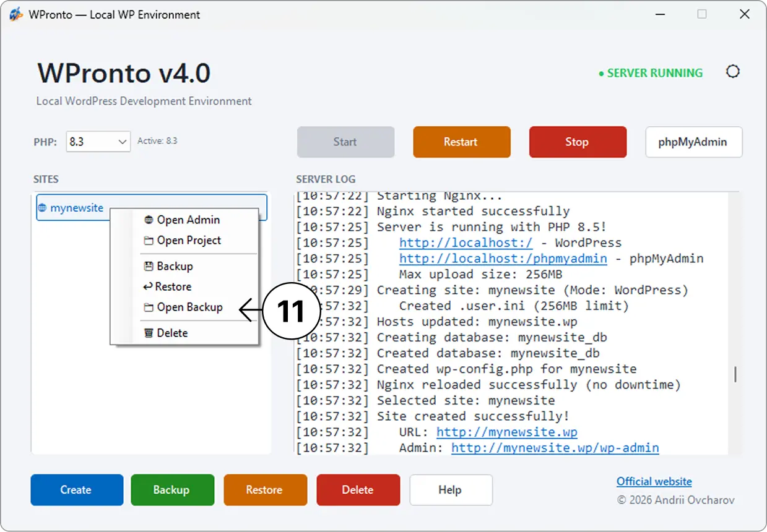Image resolution: width=767 pixels, height=532 pixels.
Task: Click log line 'Selected site: mynewsite'
Action: [466, 401]
